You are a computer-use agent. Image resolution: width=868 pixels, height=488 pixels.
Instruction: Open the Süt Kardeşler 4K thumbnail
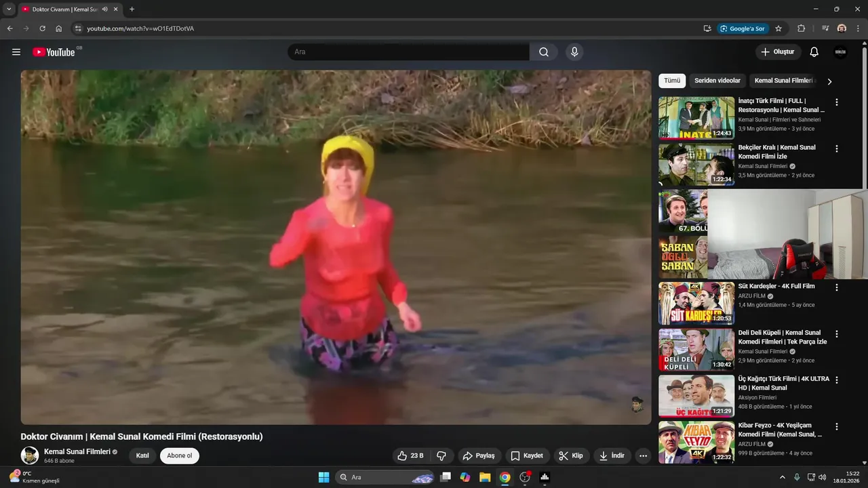click(696, 304)
